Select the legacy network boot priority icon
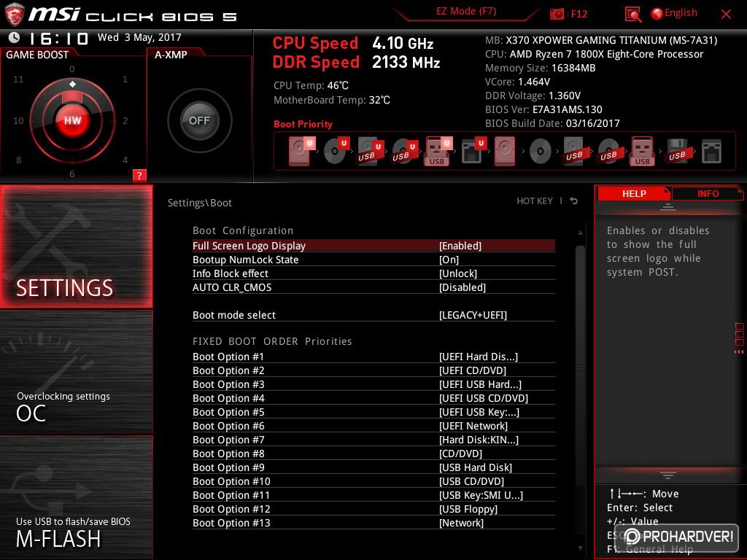Viewport: 747px width, 560px height. [x=712, y=152]
